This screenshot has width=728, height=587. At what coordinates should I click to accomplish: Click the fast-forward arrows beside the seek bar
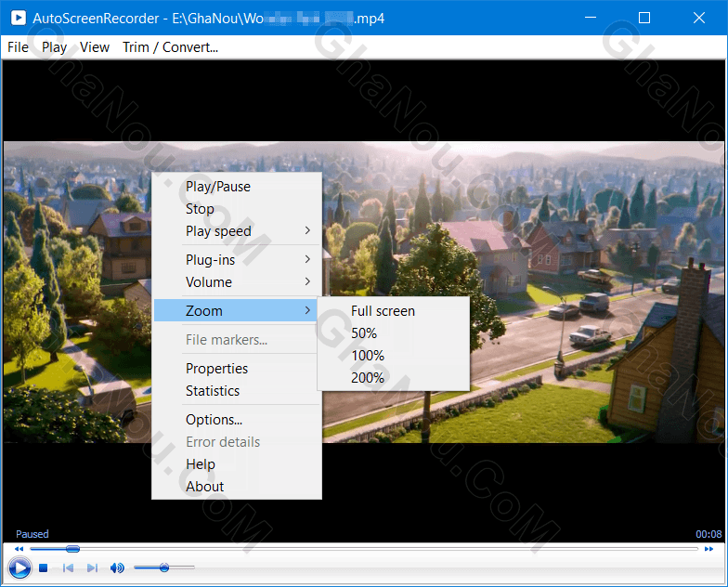coord(708,549)
